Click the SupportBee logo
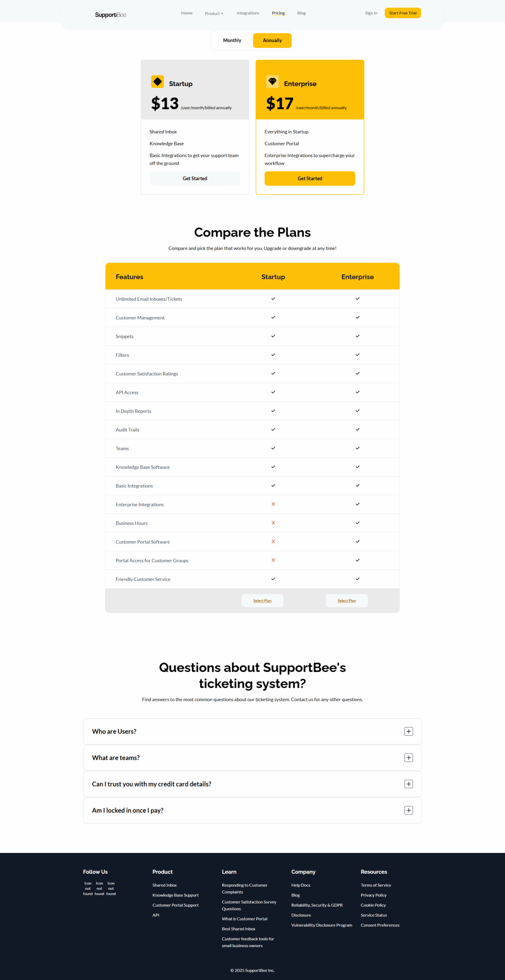This screenshot has width=505, height=980. 111,15
